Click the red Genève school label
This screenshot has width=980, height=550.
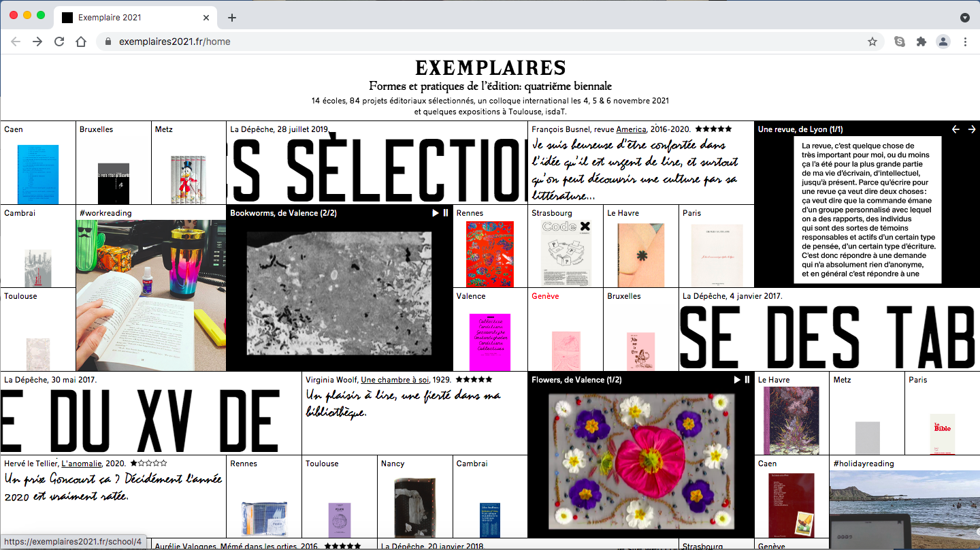tap(545, 297)
